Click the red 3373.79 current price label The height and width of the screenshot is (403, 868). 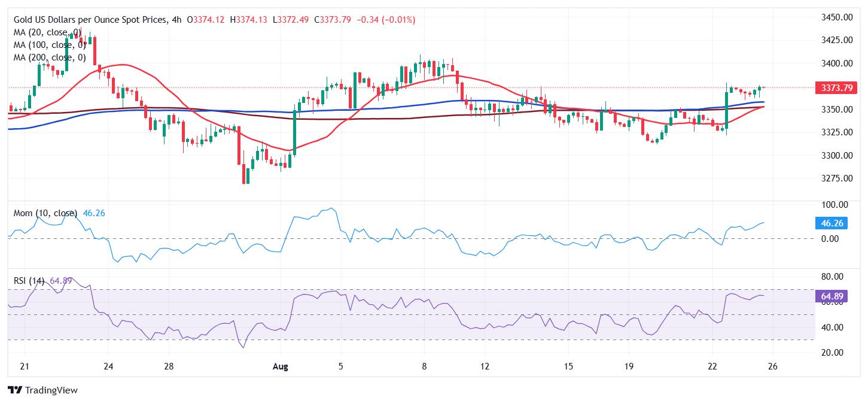pyautogui.click(x=836, y=88)
